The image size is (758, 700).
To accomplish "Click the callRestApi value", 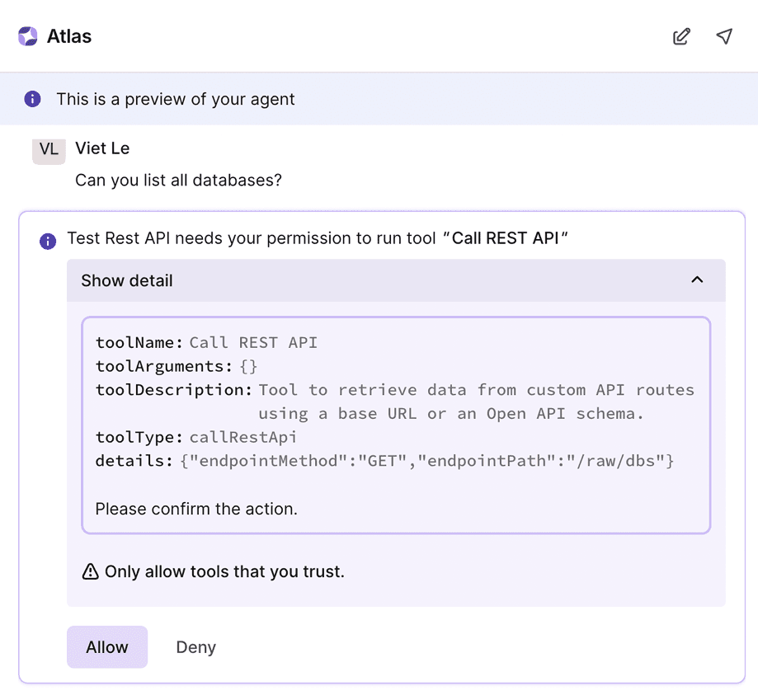I will tap(242, 437).
